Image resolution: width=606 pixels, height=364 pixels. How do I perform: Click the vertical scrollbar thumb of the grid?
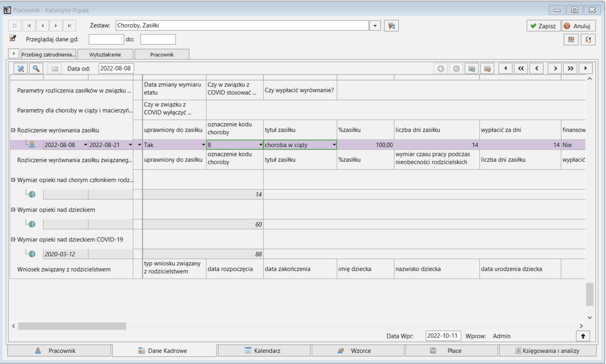pyautogui.click(x=590, y=294)
